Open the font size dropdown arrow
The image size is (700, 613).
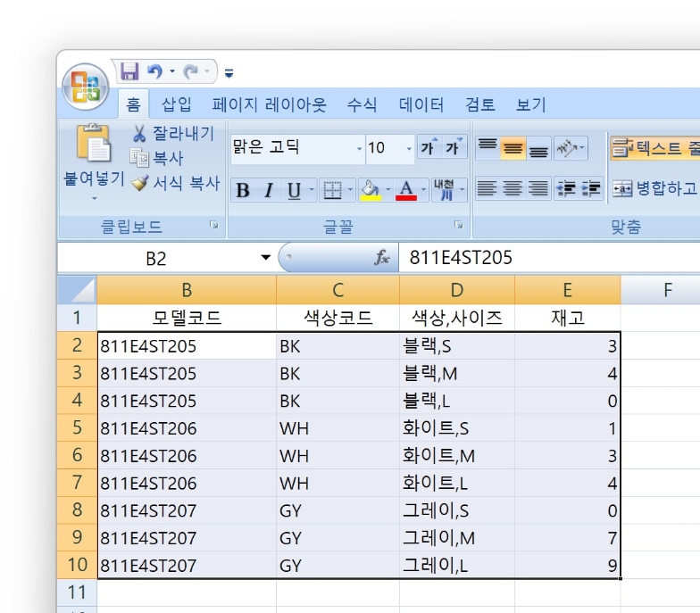(409, 148)
